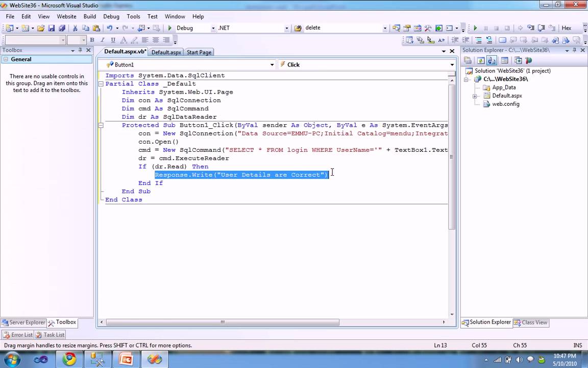Viewport: 588px width, 368px height.
Task: Open the Class View tab
Action: pyautogui.click(x=531, y=323)
